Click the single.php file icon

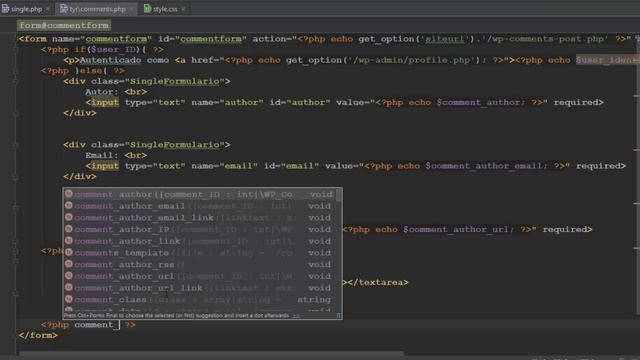click(x=6, y=9)
